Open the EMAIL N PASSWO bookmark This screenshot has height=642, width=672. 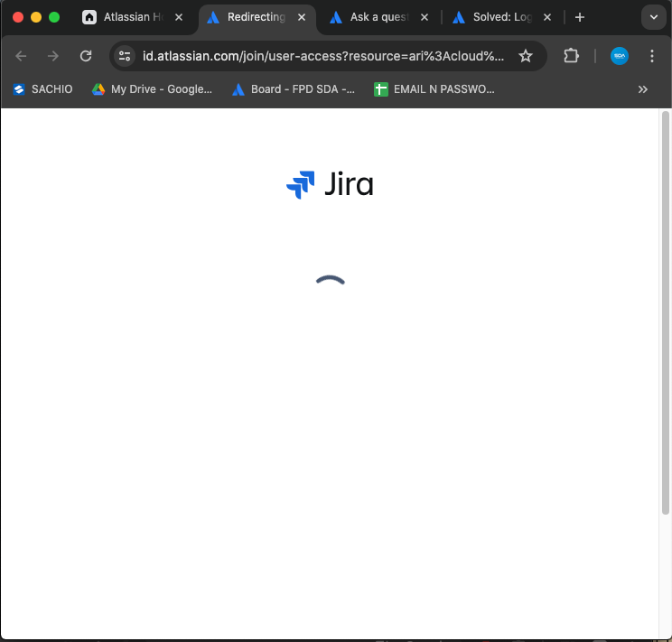tap(434, 89)
